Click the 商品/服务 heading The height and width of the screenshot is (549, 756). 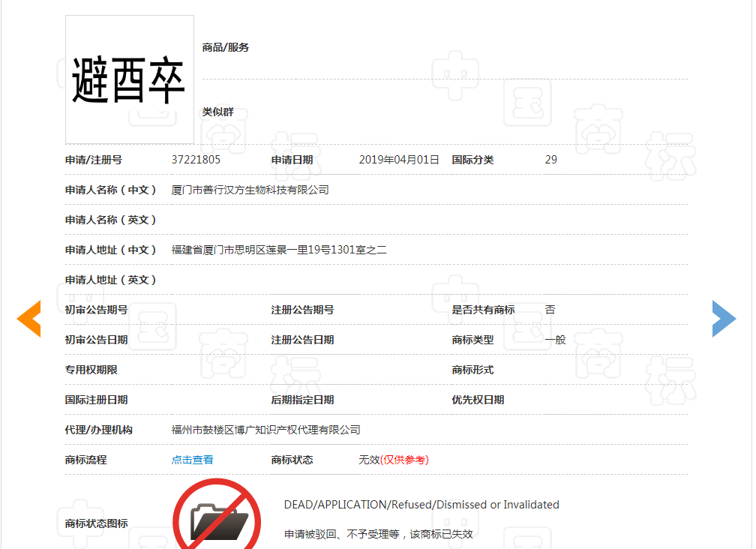(225, 47)
